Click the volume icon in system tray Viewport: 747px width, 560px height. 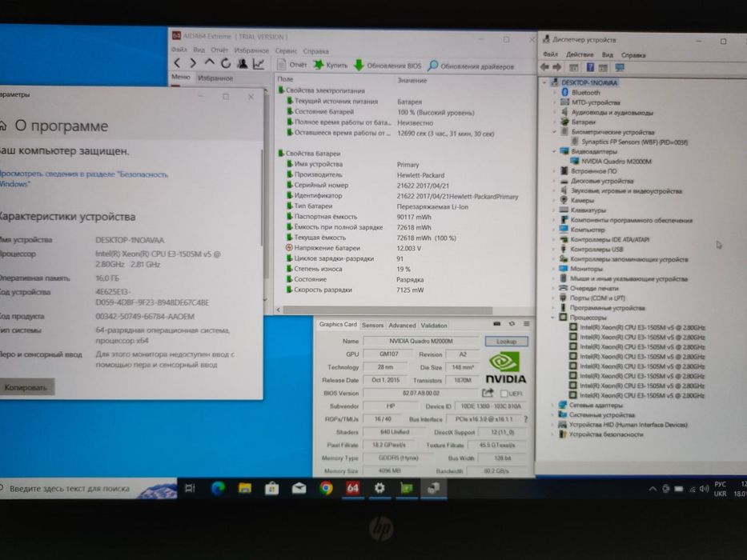pyautogui.click(x=704, y=489)
